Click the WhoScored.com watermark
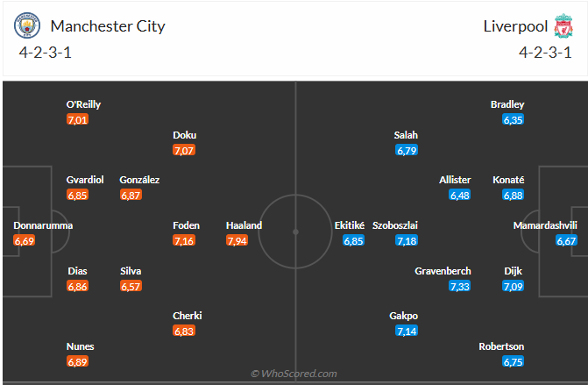Viewport: 588px width, 385px height. coord(294,374)
